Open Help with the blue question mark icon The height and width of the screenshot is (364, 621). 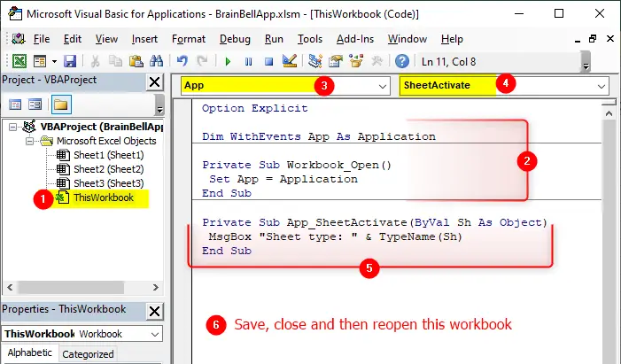(402, 61)
